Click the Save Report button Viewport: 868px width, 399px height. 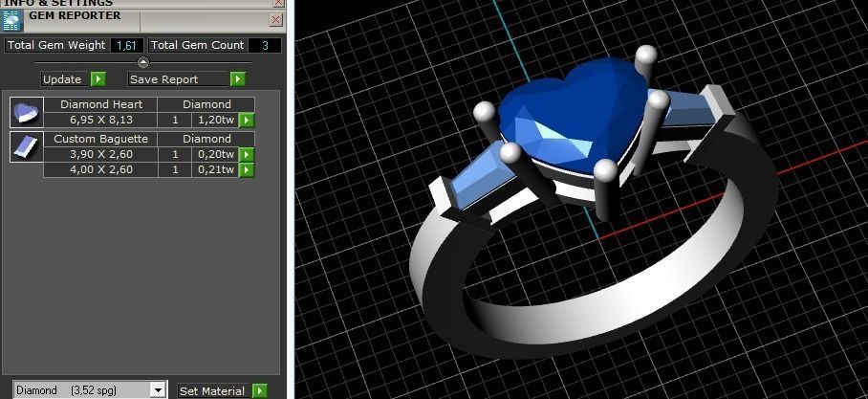coord(179,79)
